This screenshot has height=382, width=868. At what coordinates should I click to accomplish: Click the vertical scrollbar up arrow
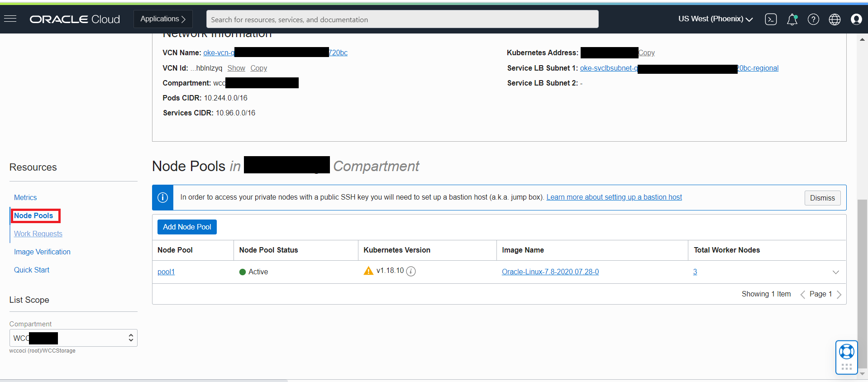[x=863, y=39]
